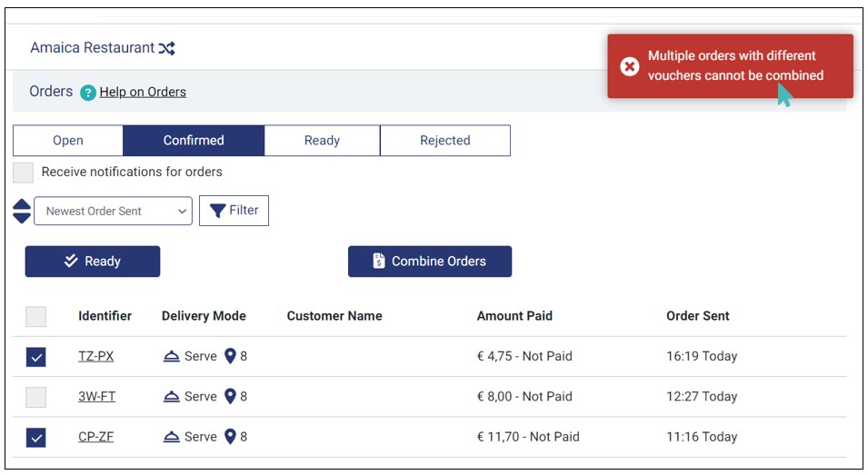Click the location pin icon in 3W-FT row

230,397
